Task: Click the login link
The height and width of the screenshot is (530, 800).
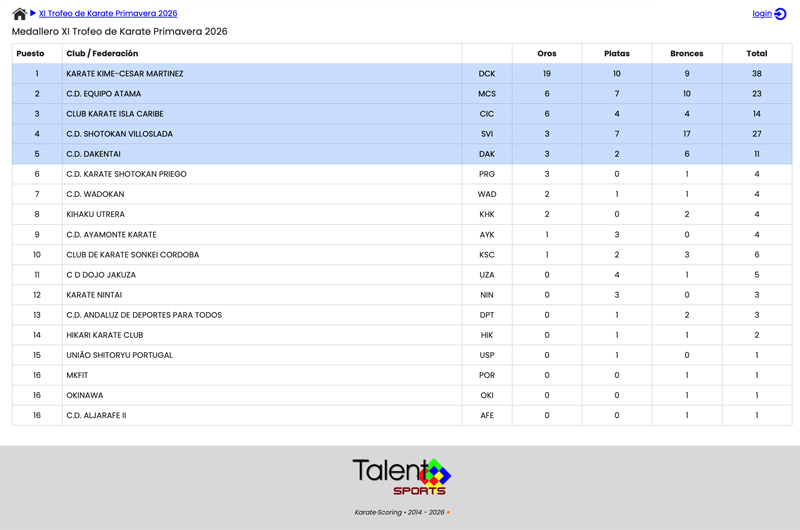Action: (x=762, y=14)
